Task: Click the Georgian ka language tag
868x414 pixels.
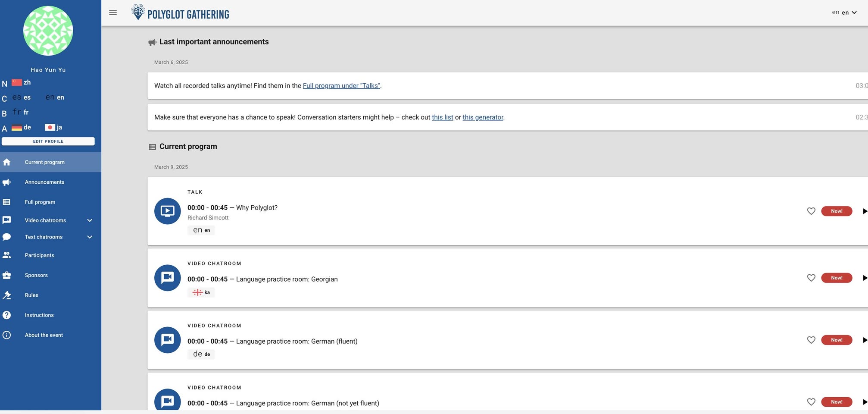Action: tap(201, 292)
